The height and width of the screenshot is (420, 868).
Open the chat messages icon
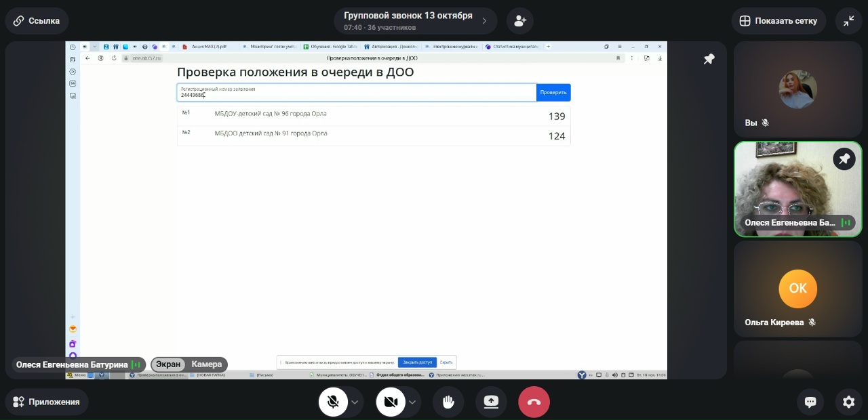point(810,402)
